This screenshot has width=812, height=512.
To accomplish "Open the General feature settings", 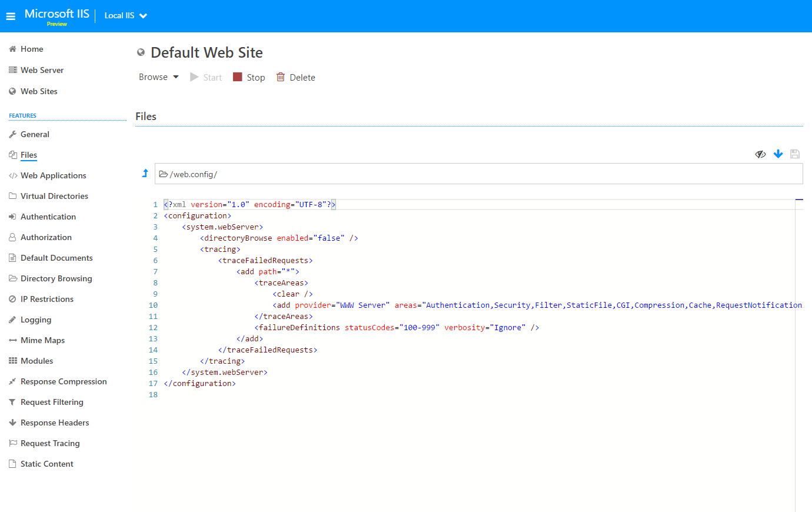I will (35, 134).
